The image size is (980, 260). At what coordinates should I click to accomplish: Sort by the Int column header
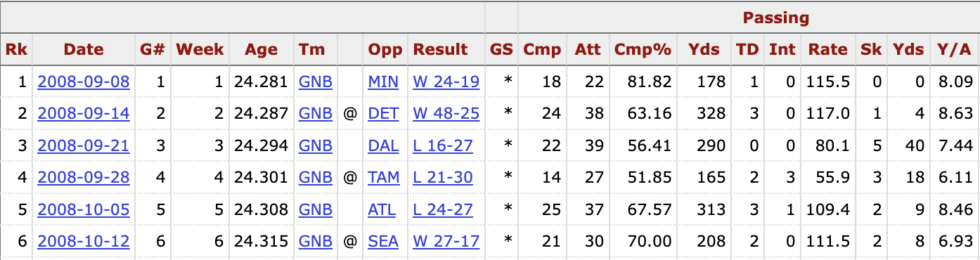(x=782, y=49)
